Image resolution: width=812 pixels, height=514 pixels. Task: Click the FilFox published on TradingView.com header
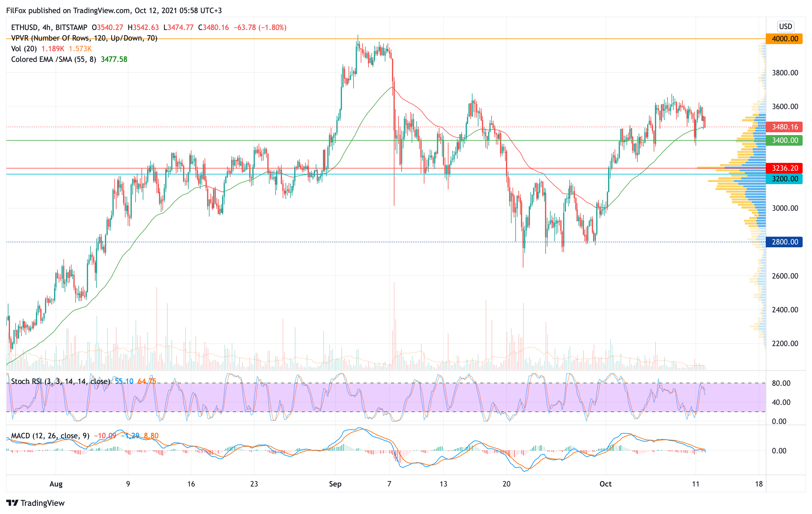(x=114, y=10)
